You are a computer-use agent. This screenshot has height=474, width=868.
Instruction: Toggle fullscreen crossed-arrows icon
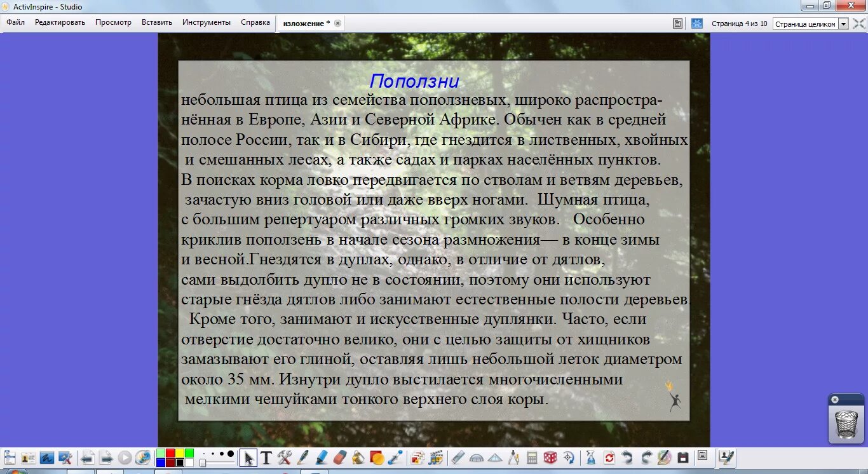click(x=858, y=24)
